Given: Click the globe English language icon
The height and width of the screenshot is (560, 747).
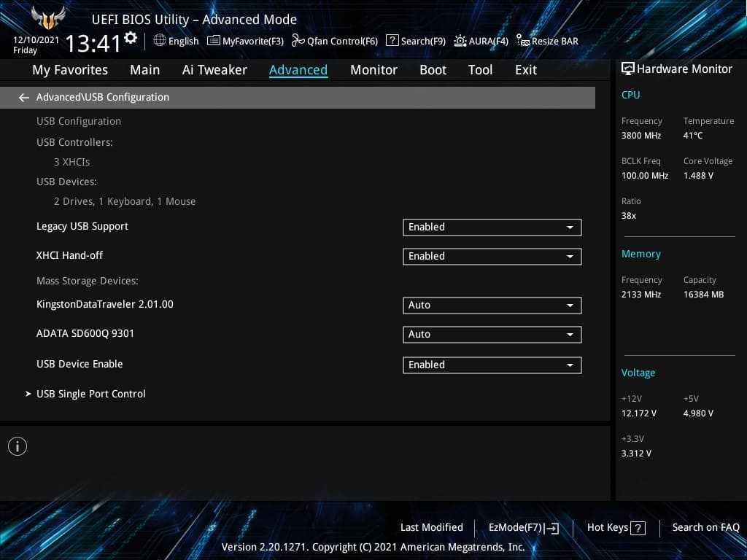Looking at the screenshot, I should [160, 41].
